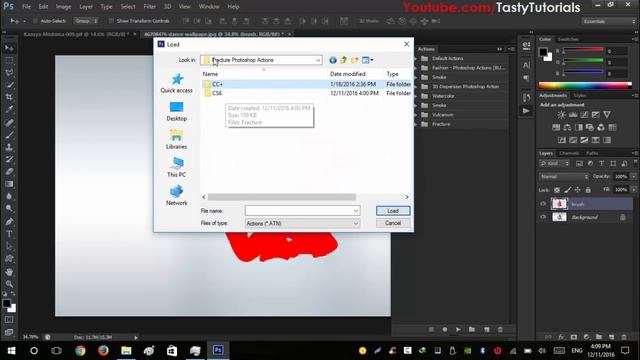
Task: Toggle pixel layer filter icon in Layers panel
Action: (579, 164)
